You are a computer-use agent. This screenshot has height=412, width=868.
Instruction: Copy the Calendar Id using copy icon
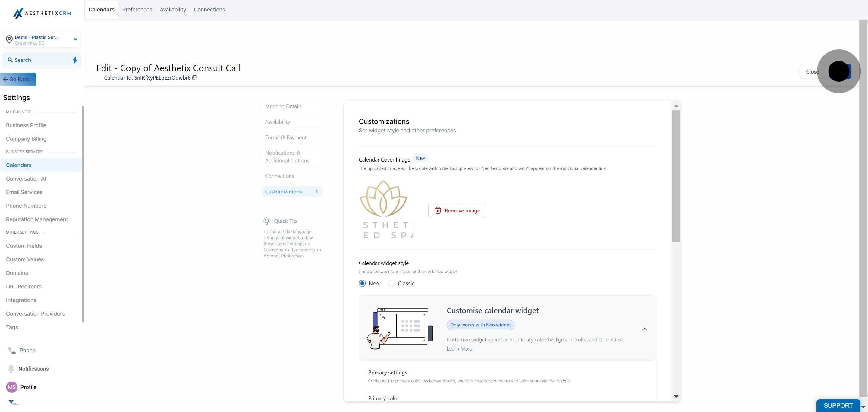point(194,77)
